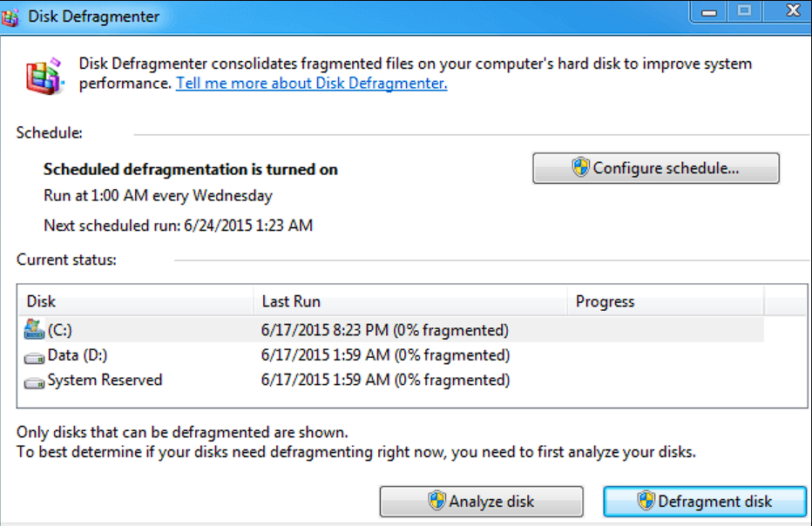Click the System Reserved drive icon

[35, 381]
